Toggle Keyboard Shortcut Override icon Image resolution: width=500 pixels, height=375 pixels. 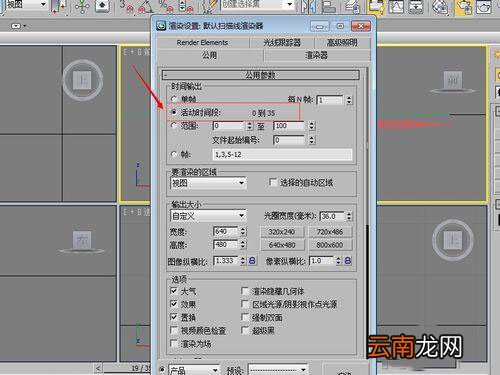[x=102, y=6]
